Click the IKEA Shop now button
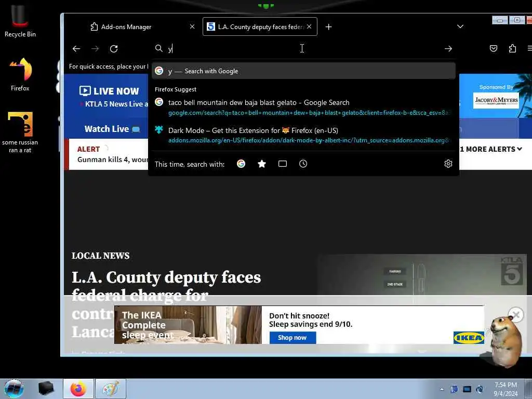Screen dimensions: 532x399 point(292,338)
